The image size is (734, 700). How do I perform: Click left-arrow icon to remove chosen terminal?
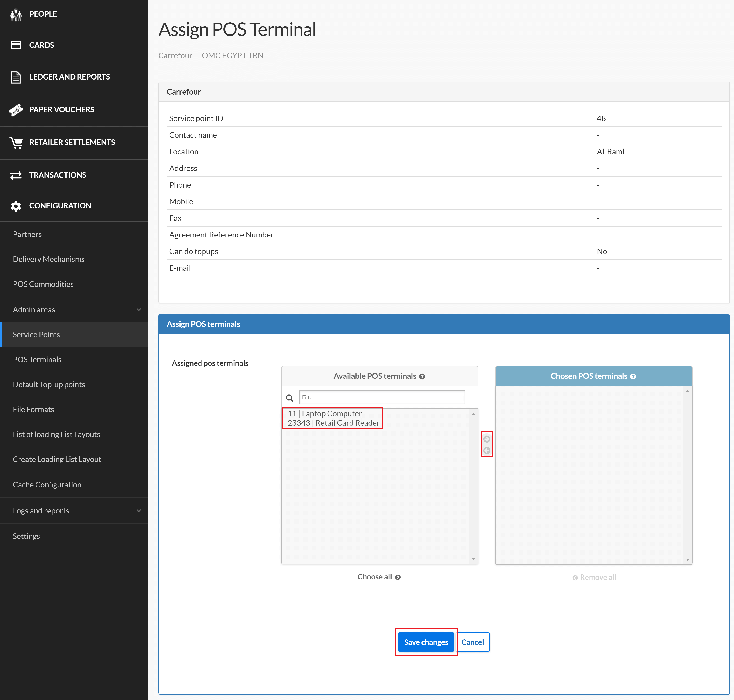click(x=486, y=450)
